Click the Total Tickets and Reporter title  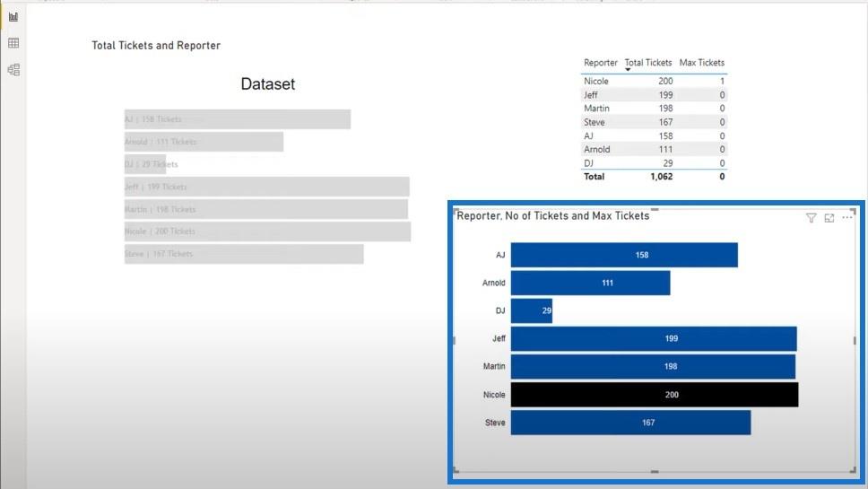[155, 46]
